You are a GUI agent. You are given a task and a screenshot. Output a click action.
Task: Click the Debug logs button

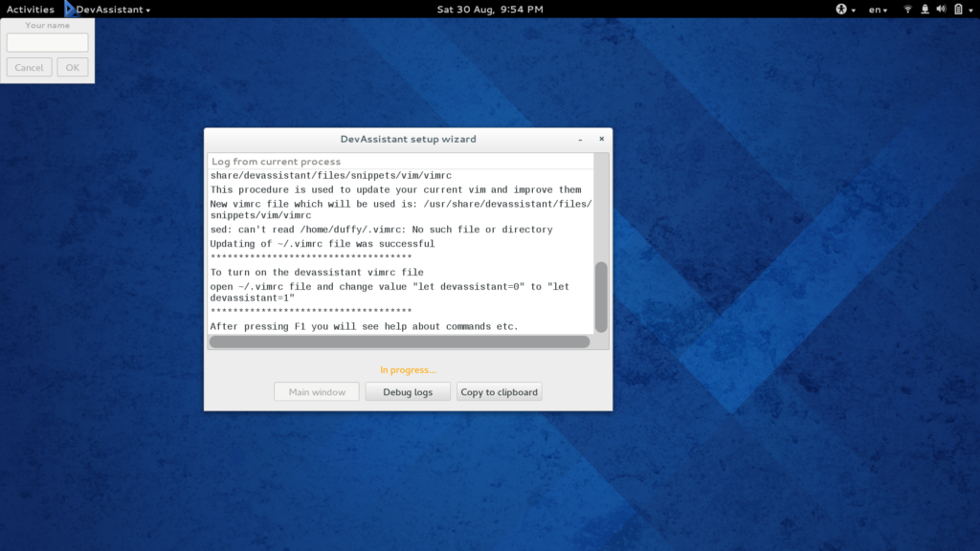point(408,391)
